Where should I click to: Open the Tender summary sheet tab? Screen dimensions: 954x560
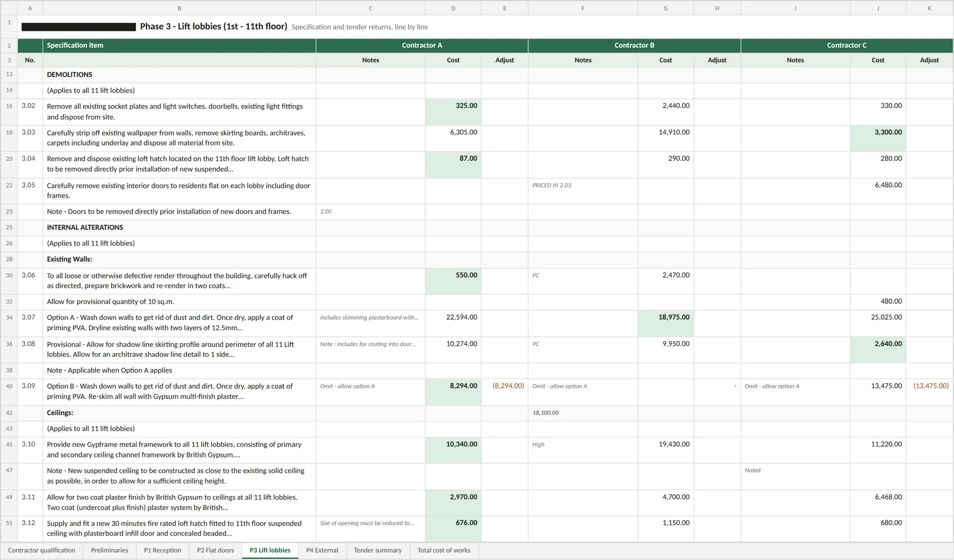click(378, 550)
